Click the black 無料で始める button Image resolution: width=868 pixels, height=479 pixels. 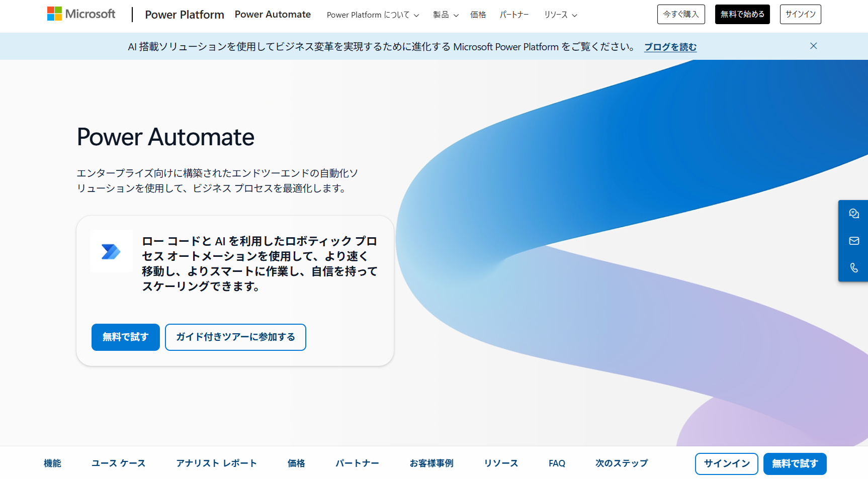coord(742,14)
